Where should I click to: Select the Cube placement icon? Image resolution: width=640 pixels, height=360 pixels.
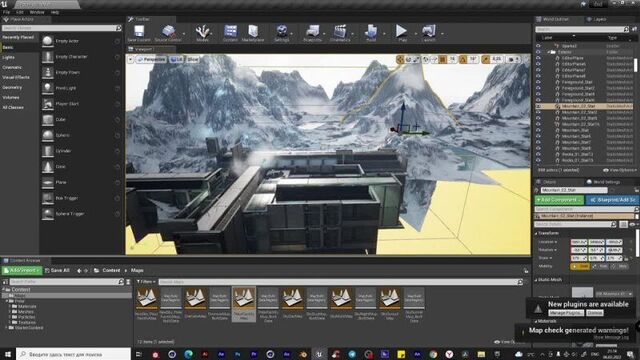point(48,120)
